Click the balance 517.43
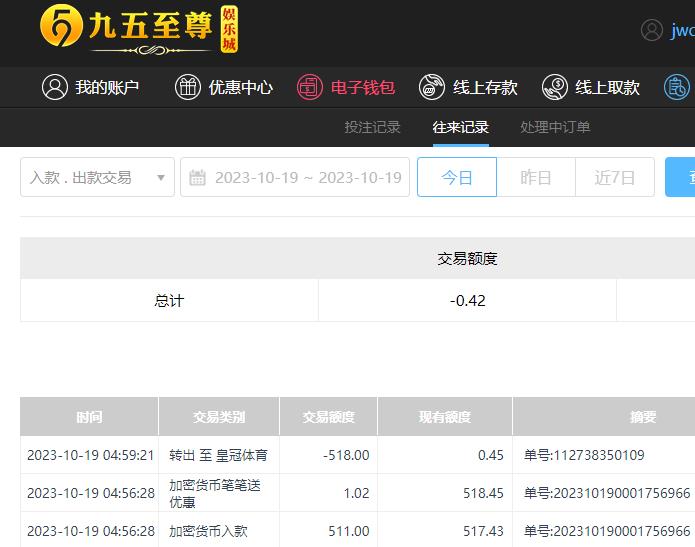The width and height of the screenshot is (695, 547). (483, 531)
